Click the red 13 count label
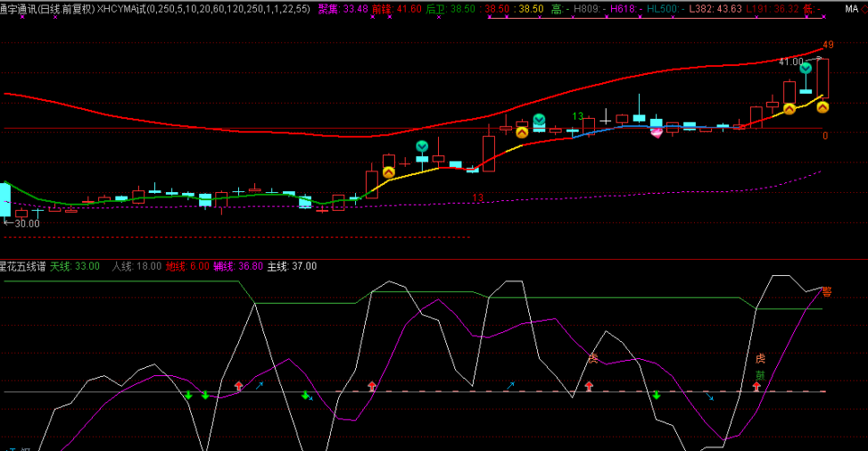The width and height of the screenshot is (868, 451). tap(478, 198)
